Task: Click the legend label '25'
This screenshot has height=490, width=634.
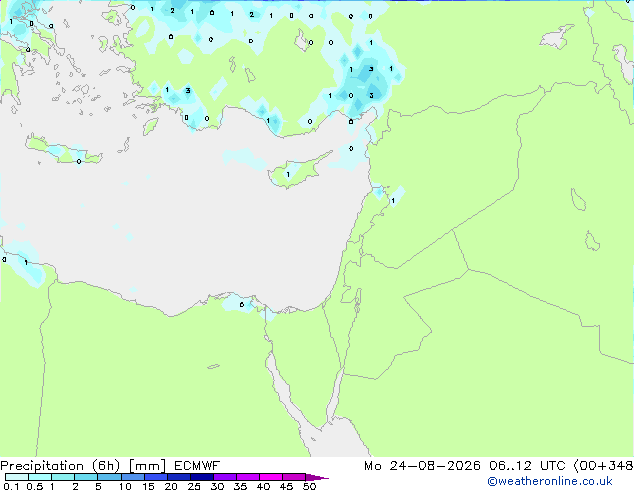Action: tap(194, 486)
